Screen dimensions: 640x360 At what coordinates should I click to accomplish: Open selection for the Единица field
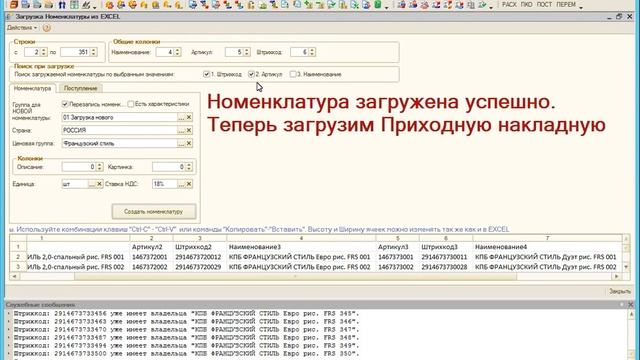point(92,184)
